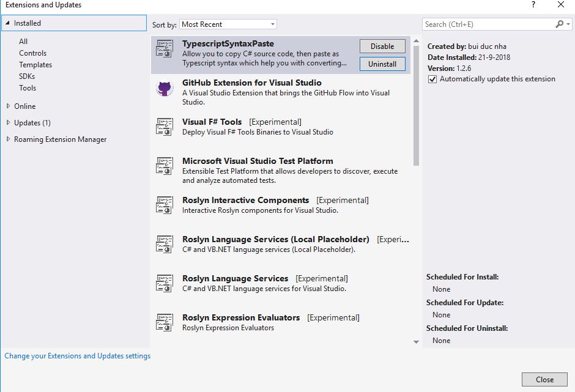
Task: Click the Scheduled For Update label
Action: (465, 303)
